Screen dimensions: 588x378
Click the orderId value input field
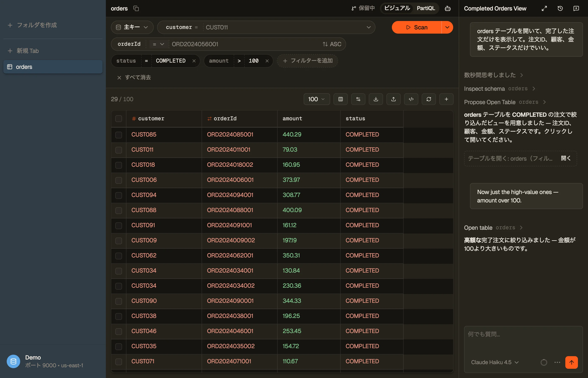pyautogui.click(x=245, y=44)
